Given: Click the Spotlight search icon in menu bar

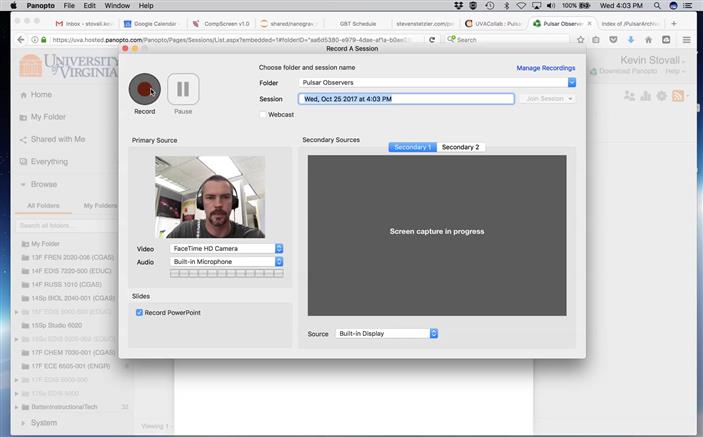Looking at the screenshot, I should (673, 6).
